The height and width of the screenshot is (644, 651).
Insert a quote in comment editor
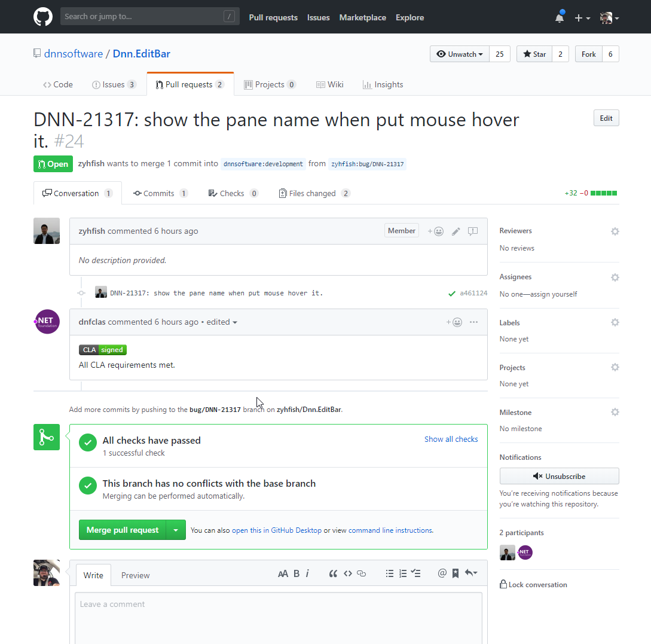(x=333, y=573)
